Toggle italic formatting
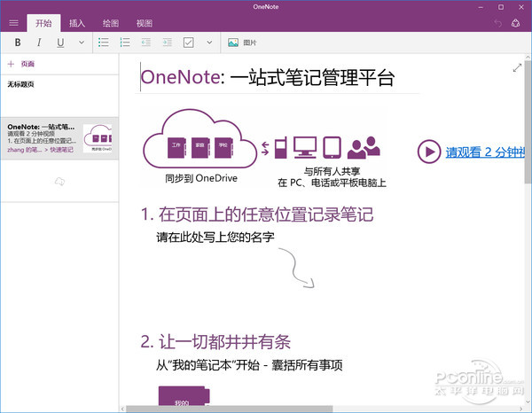This screenshot has height=413, width=532. 39,43
